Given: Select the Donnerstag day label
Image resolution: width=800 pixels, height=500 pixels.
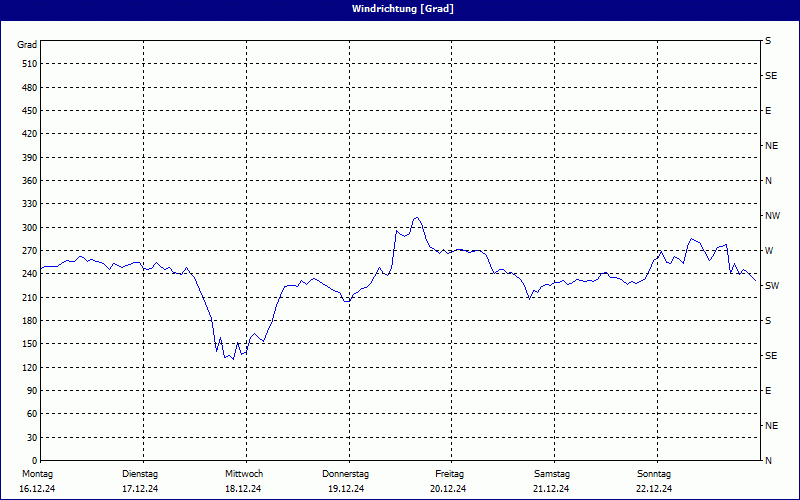Looking at the screenshot, I should point(346,473).
